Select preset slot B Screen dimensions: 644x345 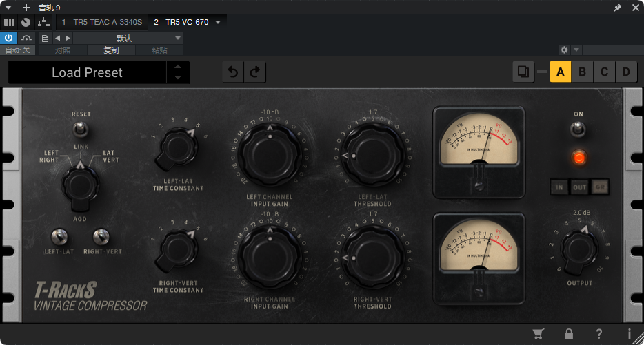point(582,72)
